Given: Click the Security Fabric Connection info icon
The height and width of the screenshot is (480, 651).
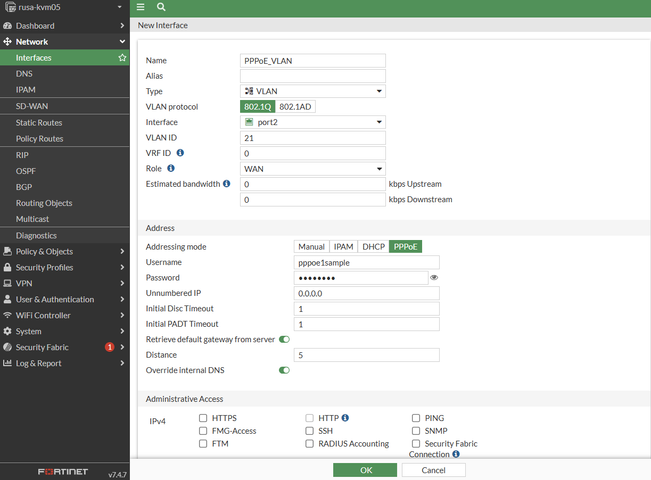Looking at the screenshot, I should pyautogui.click(x=456, y=454).
